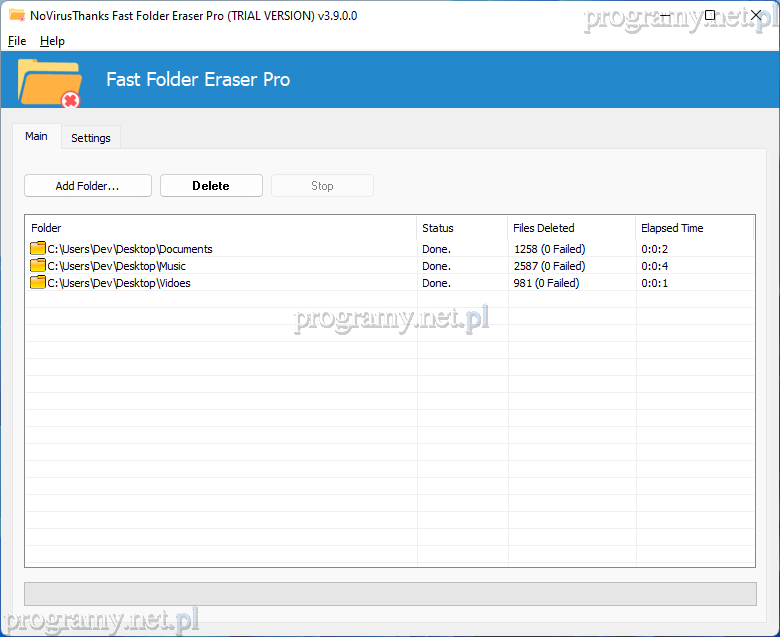Screen dimensions: 780x637
Task: Select the Main tab
Action: (36, 136)
